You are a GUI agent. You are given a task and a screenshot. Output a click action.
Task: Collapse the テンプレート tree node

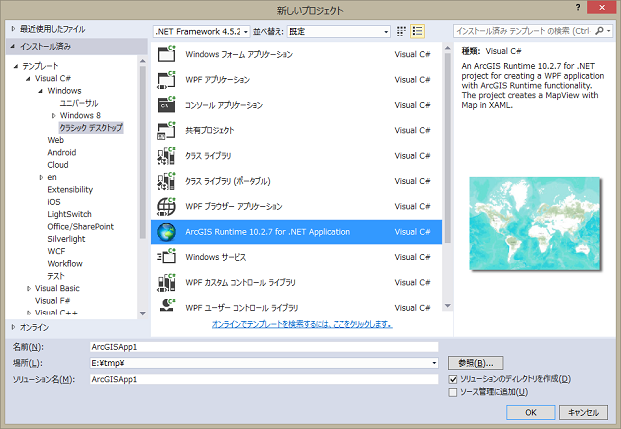[x=16, y=66]
